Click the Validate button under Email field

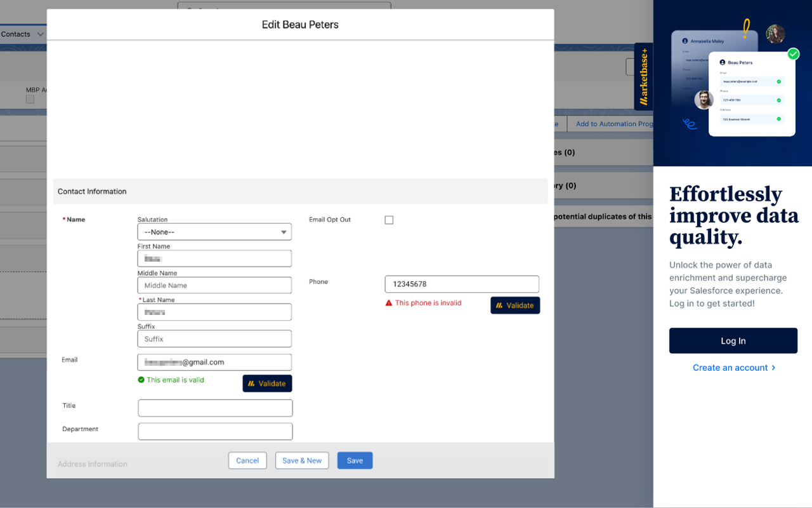coord(267,384)
